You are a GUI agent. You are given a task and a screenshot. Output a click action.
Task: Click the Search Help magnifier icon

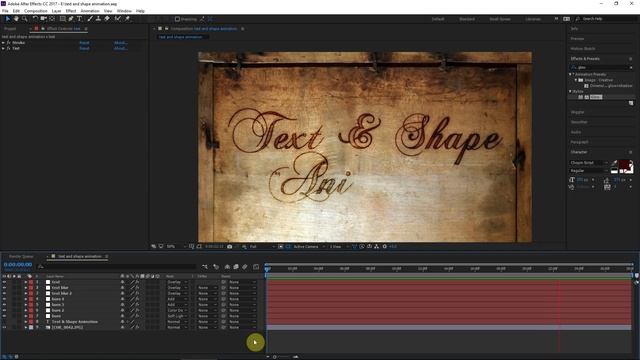578,19
